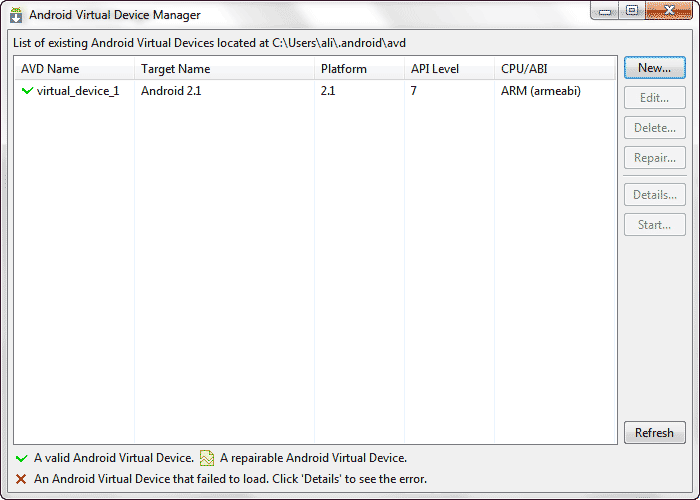Image resolution: width=700 pixels, height=500 pixels.
Task: Click the Android Virtual Device Manager title icon
Action: (16, 15)
